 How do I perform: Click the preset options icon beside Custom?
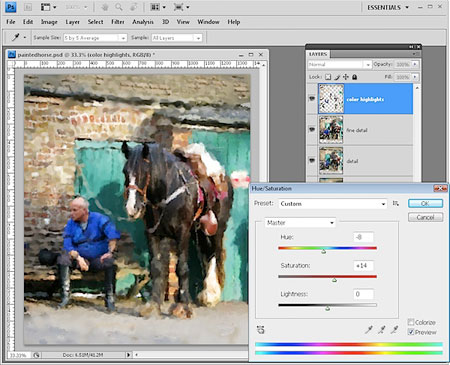[396, 203]
